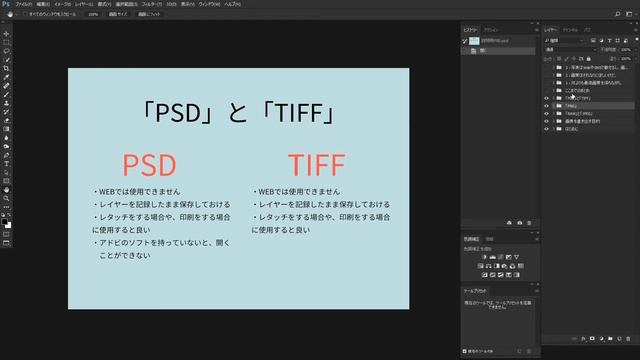Show the ここまでのまとめ layer group

click(547, 91)
